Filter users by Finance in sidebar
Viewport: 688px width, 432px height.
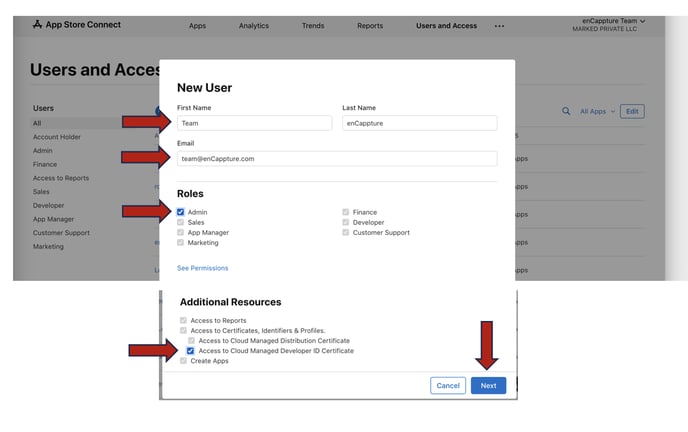point(45,164)
